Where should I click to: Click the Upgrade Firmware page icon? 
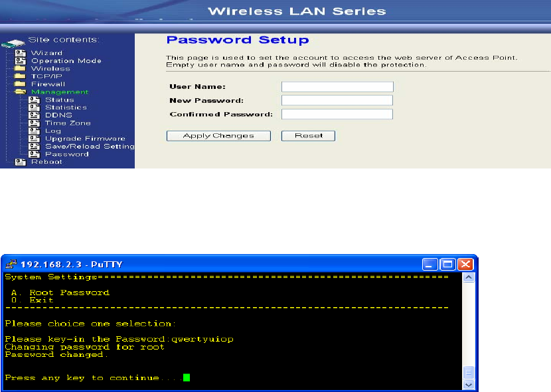[35, 139]
